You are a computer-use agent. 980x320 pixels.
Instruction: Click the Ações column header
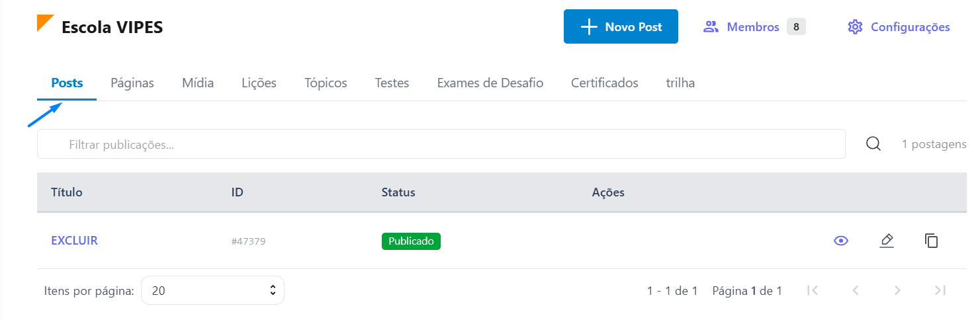pyautogui.click(x=608, y=192)
